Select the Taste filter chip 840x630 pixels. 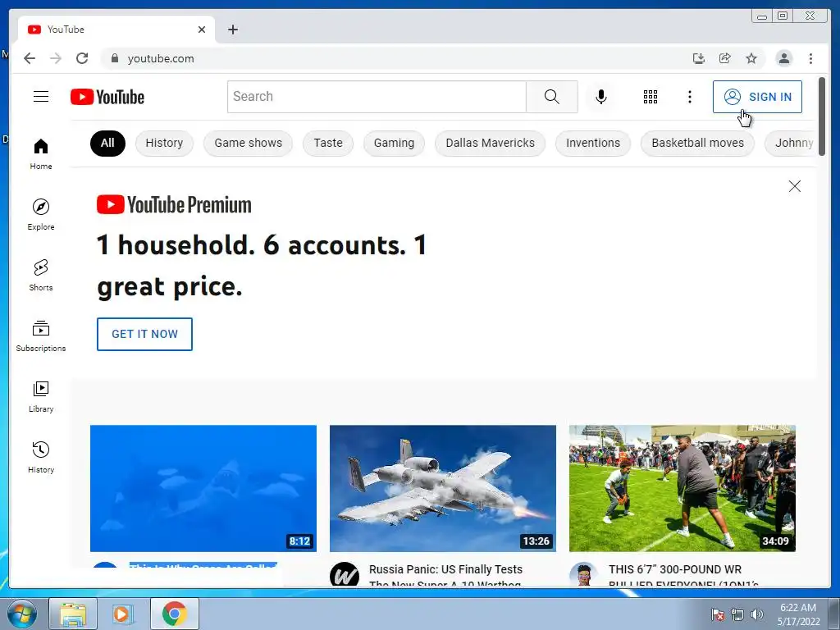pos(328,143)
